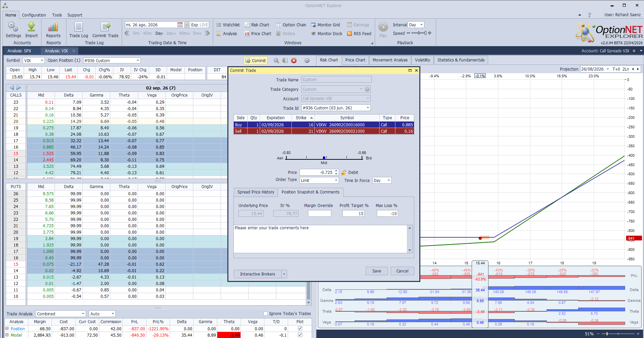Open the Trade Log icon
Image resolution: width=644 pixels, height=338 pixels.
(79, 27)
